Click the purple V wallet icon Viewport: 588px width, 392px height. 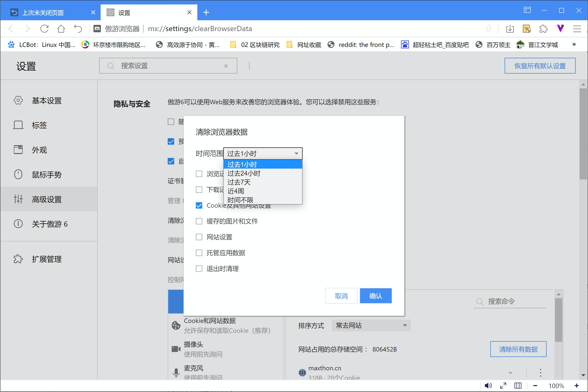tap(560, 28)
